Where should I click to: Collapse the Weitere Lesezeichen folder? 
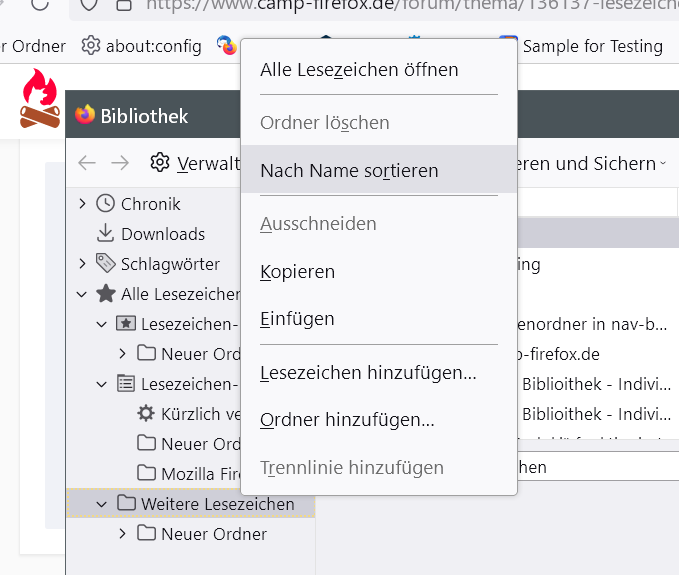[102, 504]
